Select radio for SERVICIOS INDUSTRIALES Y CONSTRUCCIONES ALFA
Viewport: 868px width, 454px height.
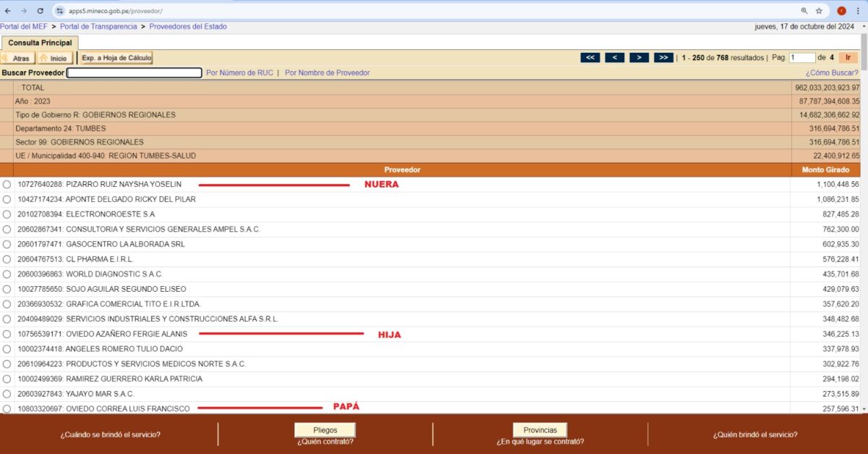[7, 319]
